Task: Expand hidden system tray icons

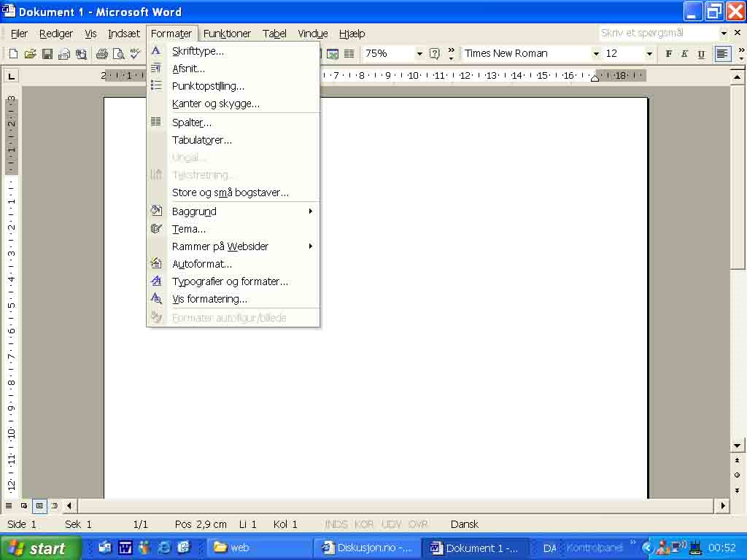Action: point(646,548)
